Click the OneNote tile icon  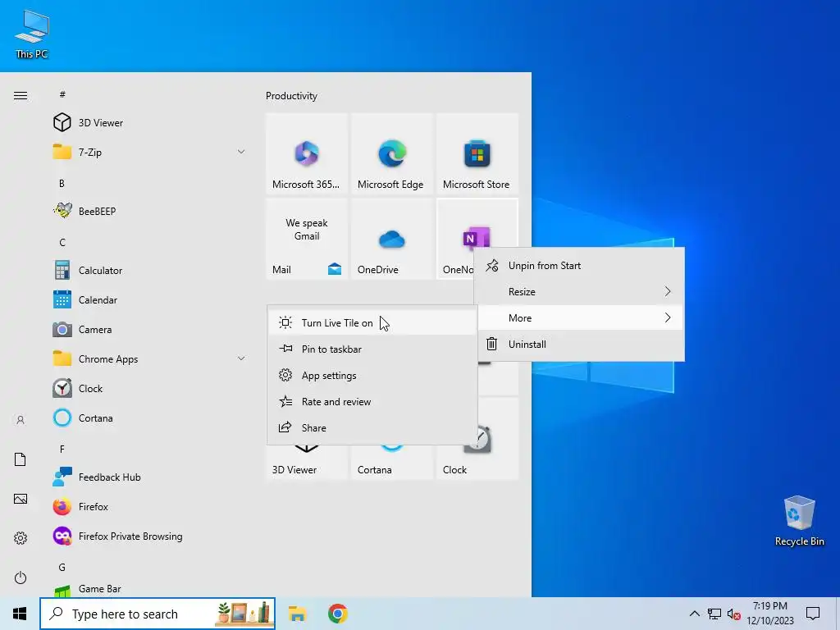coord(476,238)
